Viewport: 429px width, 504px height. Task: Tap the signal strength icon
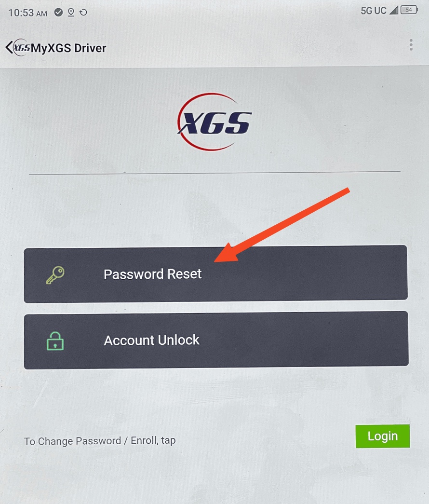(x=394, y=10)
